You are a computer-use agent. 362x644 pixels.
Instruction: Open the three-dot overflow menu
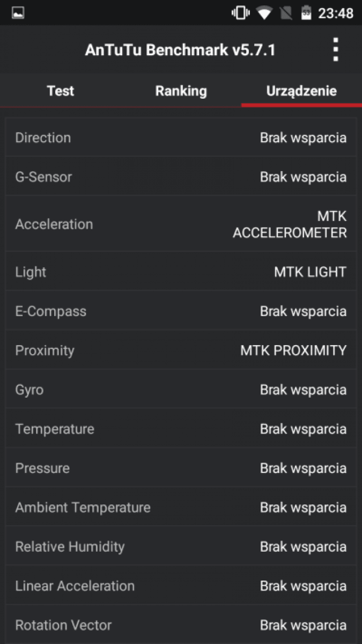click(x=336, y=50)
